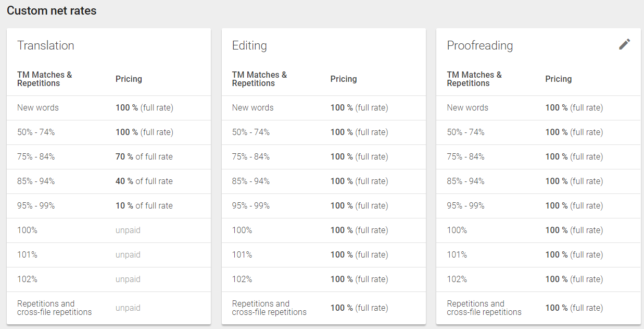Click Translation's 50% - 74% pricing value

144,132
